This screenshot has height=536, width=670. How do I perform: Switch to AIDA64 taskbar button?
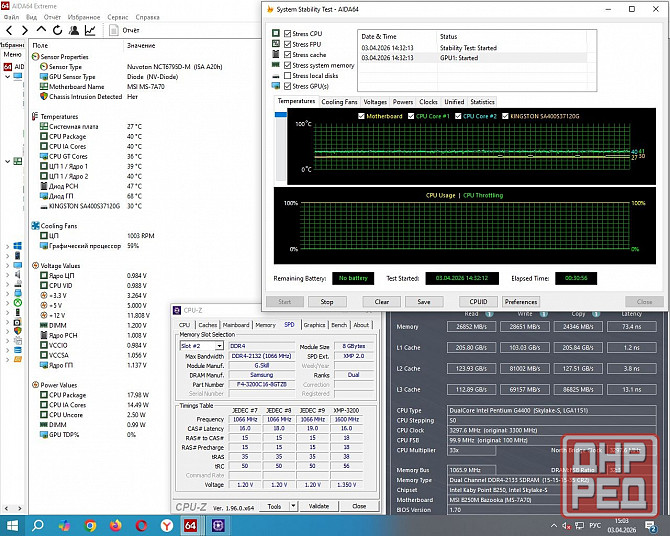tap(191, 525)
